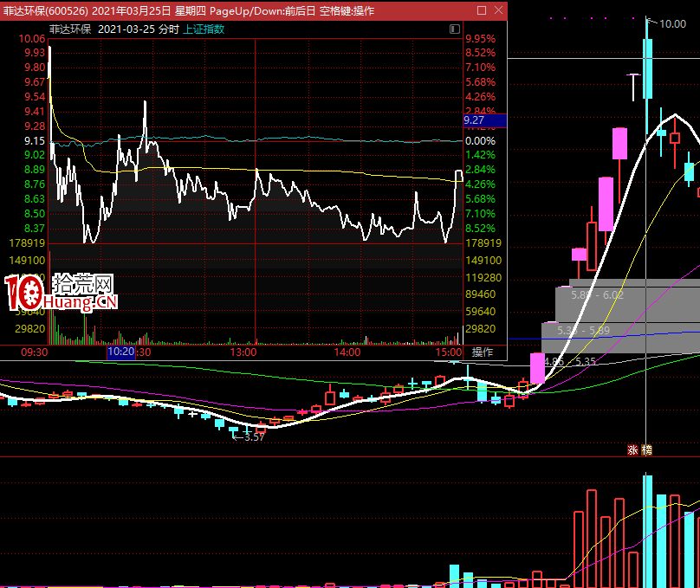Click the 9.95% percent axis label
The height and width of the screenshot is (588, 700).
point(480,39)
